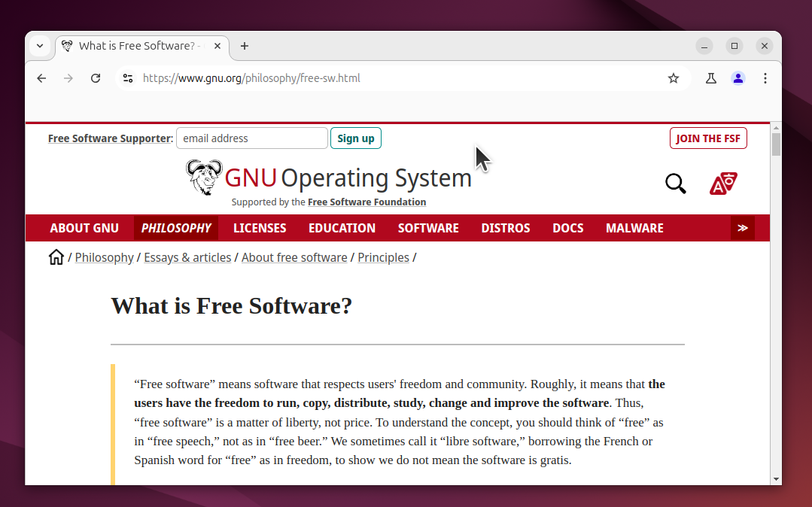The width and height of the screenshot is (812, 507).
Task: Open the DOCS menu item
Action: click(568, 228)
